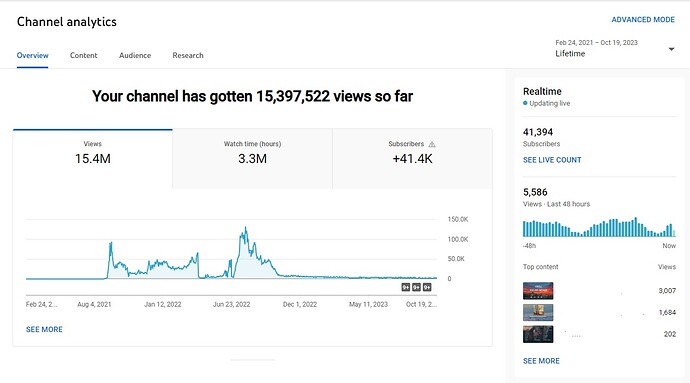Click the 'May 11, 2023' axis label

tap(368, 304)
